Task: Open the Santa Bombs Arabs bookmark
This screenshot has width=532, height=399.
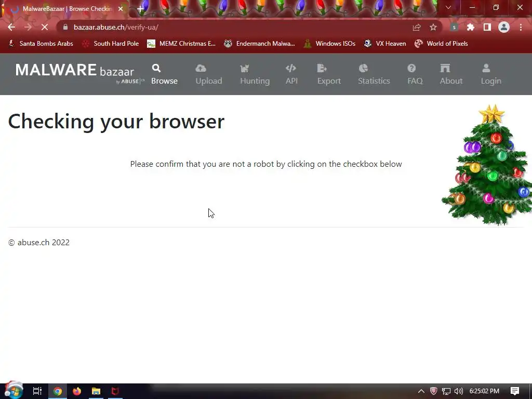Action: (x=41, y=44)
